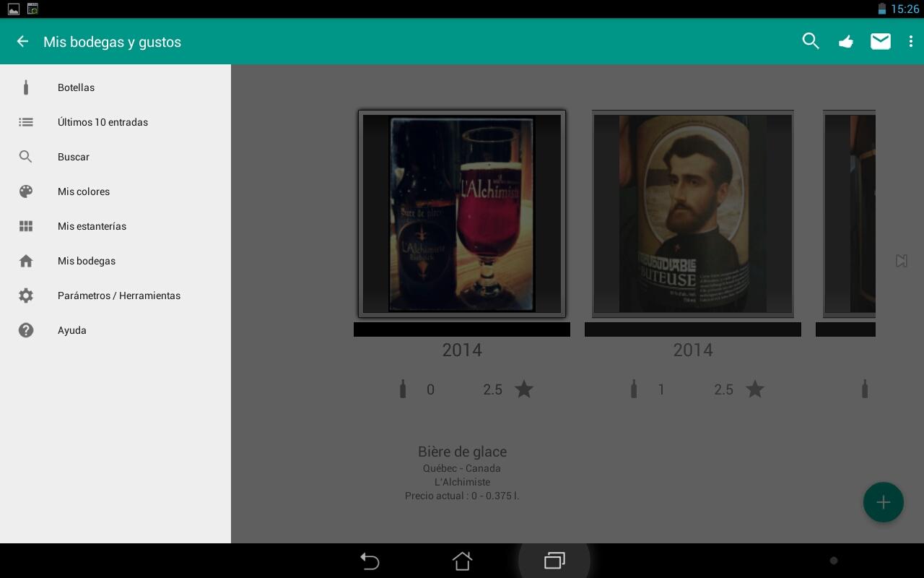Image resolution: width=924 pixels, height=578 pixels.
Task: Open the bearded man bottle label photo
Action: (x=693, y=214)
